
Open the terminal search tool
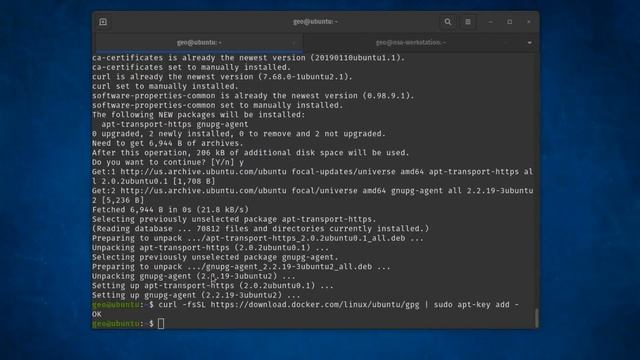(x=448, y=22)
